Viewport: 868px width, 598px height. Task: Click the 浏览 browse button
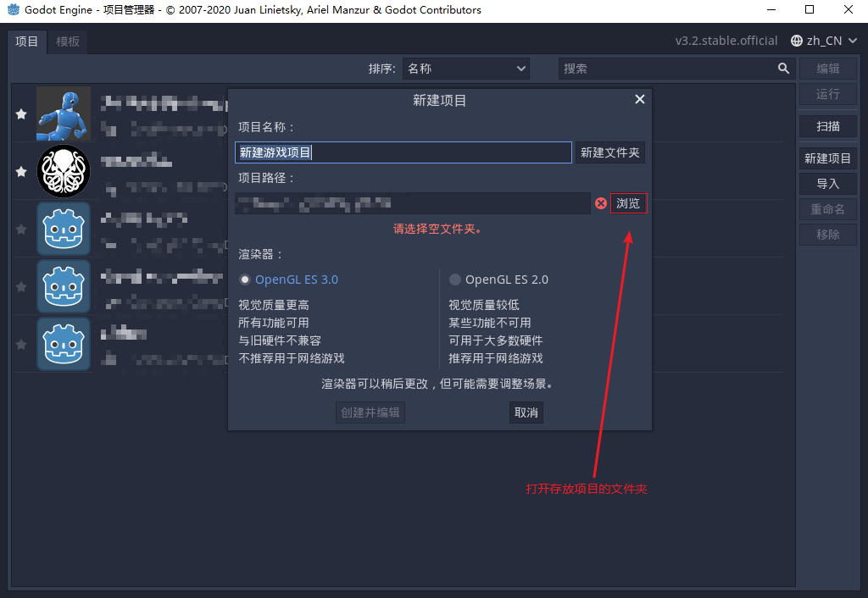tap(628, 203)
